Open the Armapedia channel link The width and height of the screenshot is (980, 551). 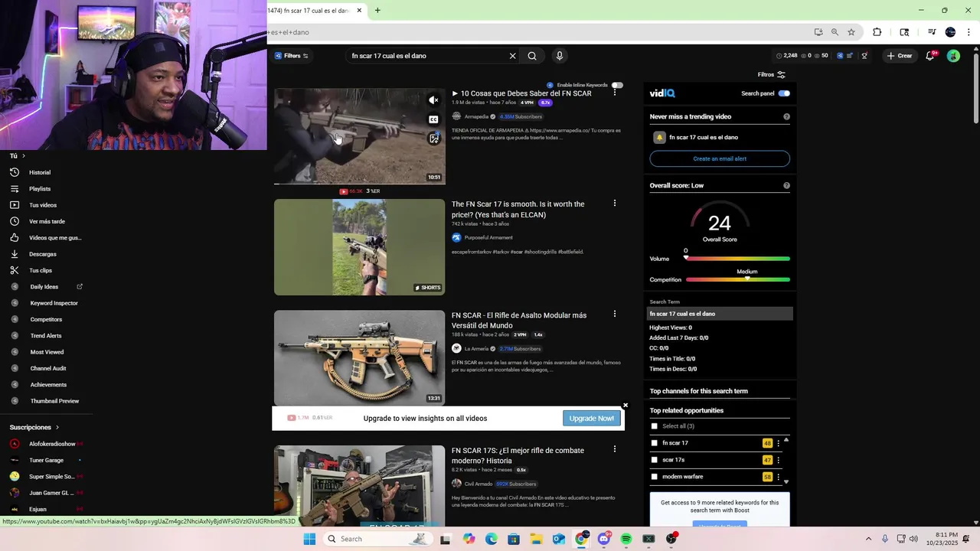(x=475, y=117)
